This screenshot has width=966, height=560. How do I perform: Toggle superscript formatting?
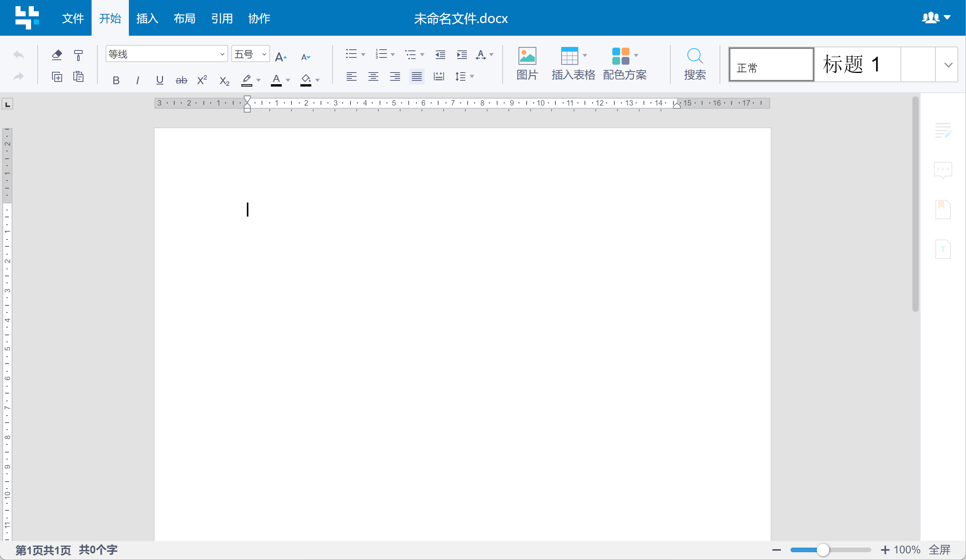coord(202,80)
